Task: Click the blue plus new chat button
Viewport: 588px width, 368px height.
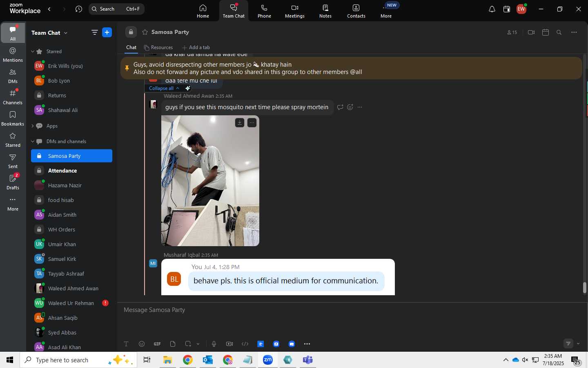Action: [x=107, y=32]
